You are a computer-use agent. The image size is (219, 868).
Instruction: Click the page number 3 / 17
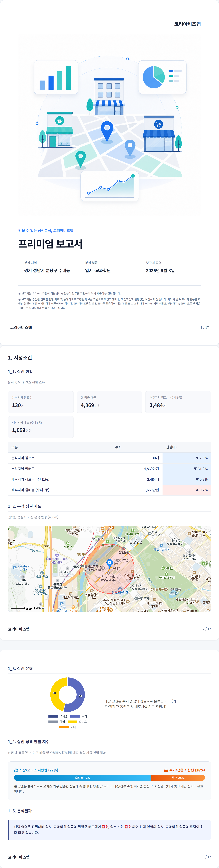[x=207, y=857]
